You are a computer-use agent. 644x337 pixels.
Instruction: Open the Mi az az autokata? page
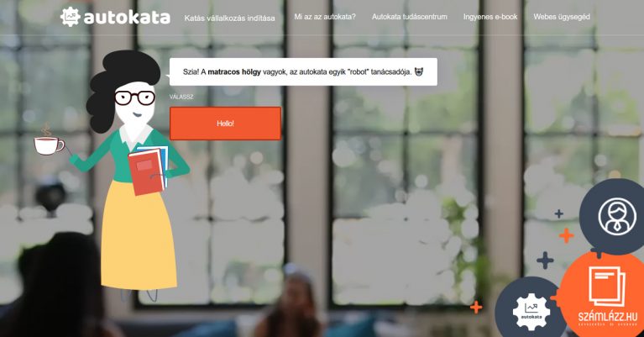coord(325,17)
